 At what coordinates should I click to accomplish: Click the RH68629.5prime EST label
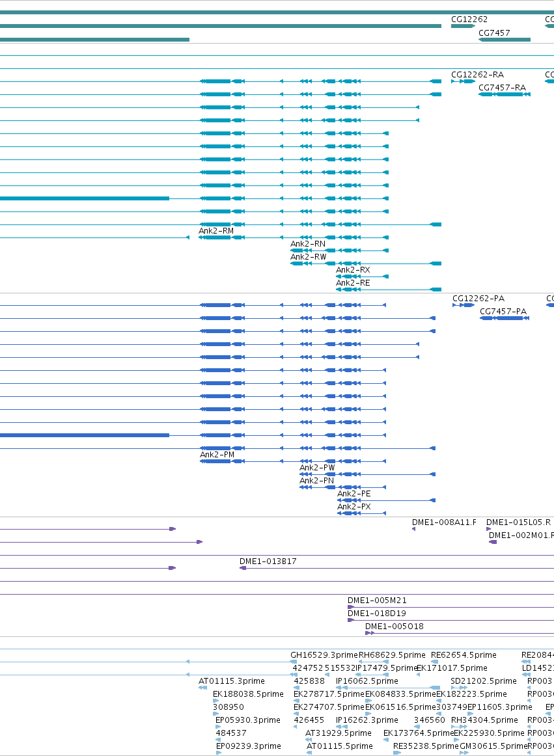coord(392,655)
